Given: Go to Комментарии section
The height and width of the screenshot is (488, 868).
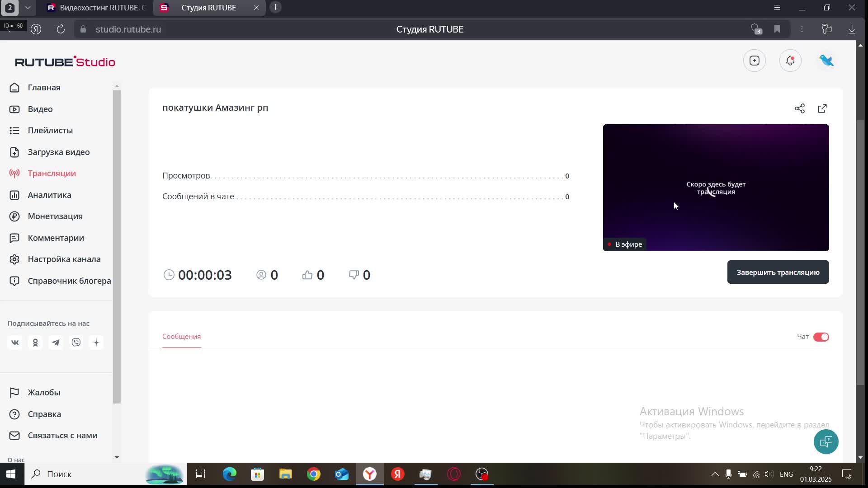Looking at the screenshot, I should pyautogui.click(x=56, y=238).
